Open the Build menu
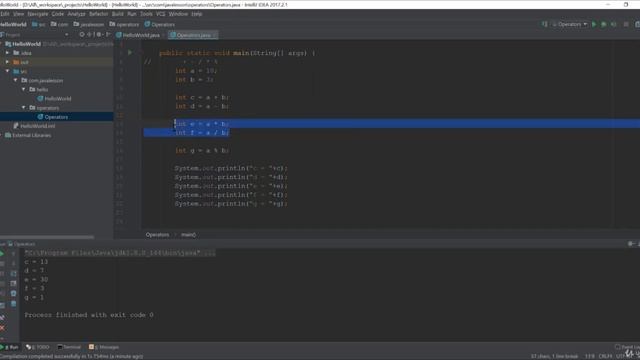The width and height of the screenshot is (640, 360). click(118, 14)
